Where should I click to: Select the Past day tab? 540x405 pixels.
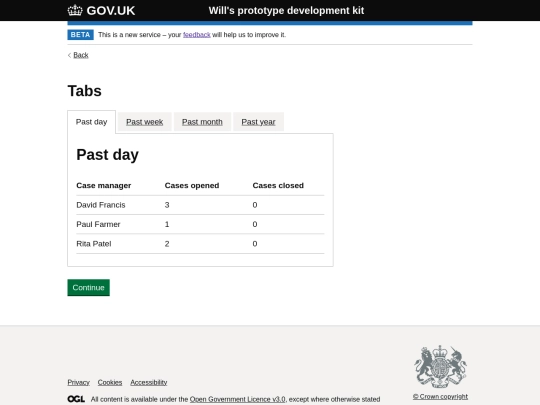pos(91,122)
